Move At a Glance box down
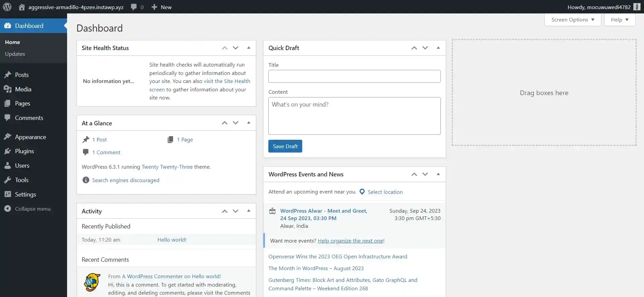Image resolution: width=644 pixels, height=297 pixels. click(235, 123)
